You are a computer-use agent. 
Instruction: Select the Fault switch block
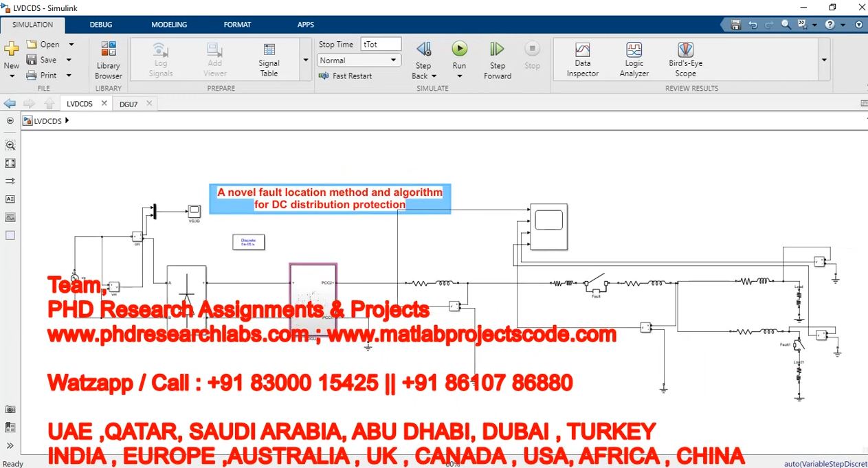click(x=596, y=282)
